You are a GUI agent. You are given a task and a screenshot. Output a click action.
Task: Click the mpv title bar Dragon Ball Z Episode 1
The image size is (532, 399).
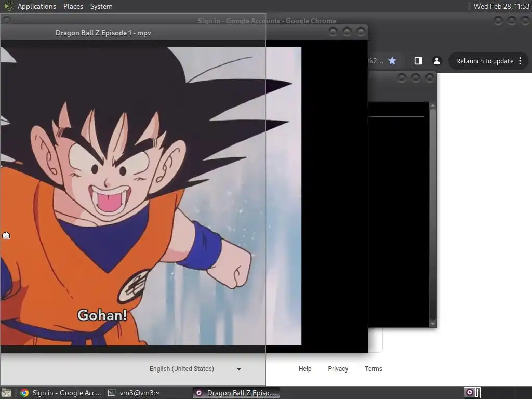click(x=103, y=33)
